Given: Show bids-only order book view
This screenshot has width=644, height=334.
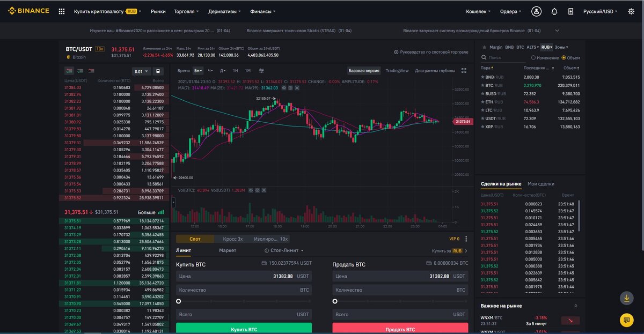Looking at the screenshot, I should tap(80, 70).
